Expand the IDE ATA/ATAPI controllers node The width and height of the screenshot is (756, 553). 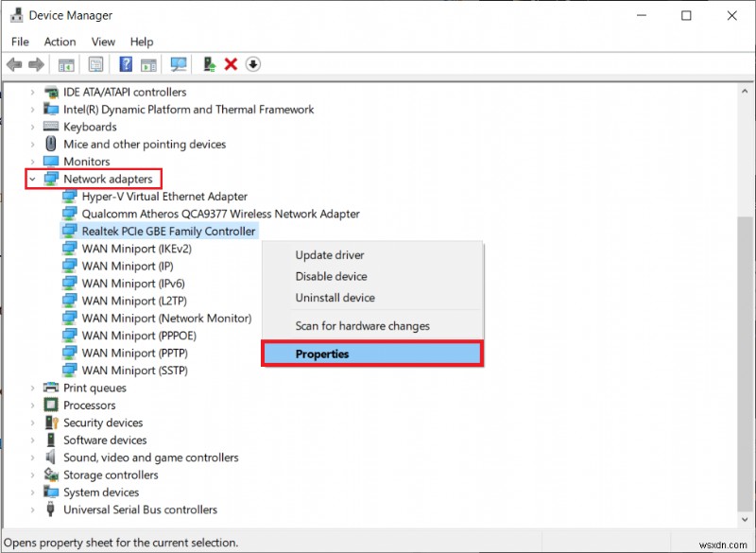(x=32, y=92)
